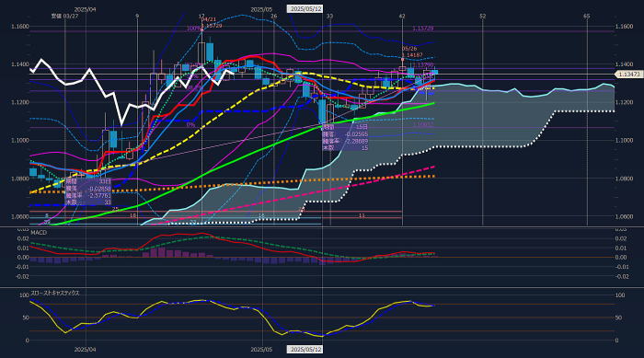
Task: Click the 04/21 tall white candlestick
Action: click(x=201, y=52)
